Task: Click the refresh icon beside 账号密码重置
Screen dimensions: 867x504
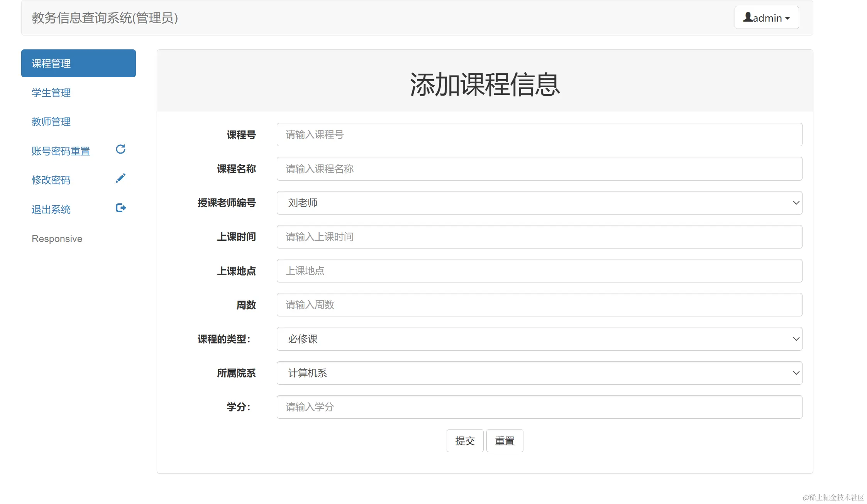Action: [x=120, y=149]
